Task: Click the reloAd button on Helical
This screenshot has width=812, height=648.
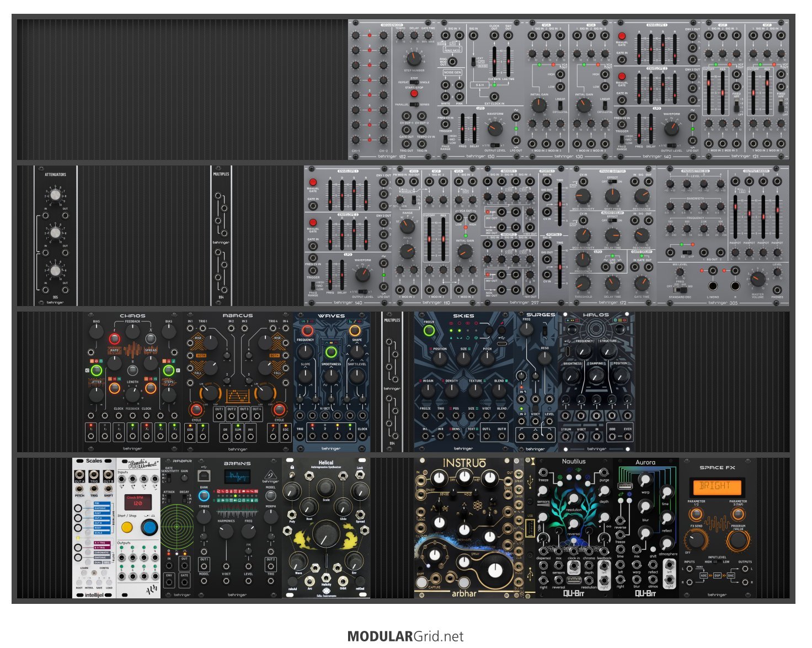Action: pos(292,582)
